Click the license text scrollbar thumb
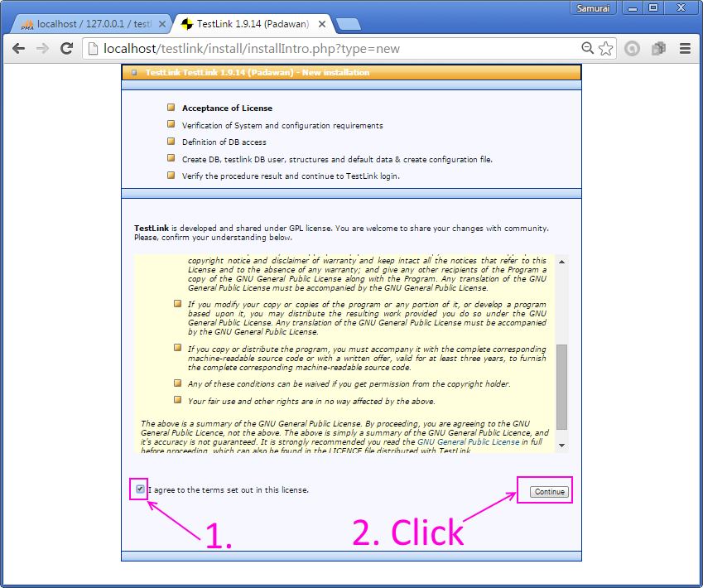The width and height of the screenshot is (703, 588). coord(561,387)
